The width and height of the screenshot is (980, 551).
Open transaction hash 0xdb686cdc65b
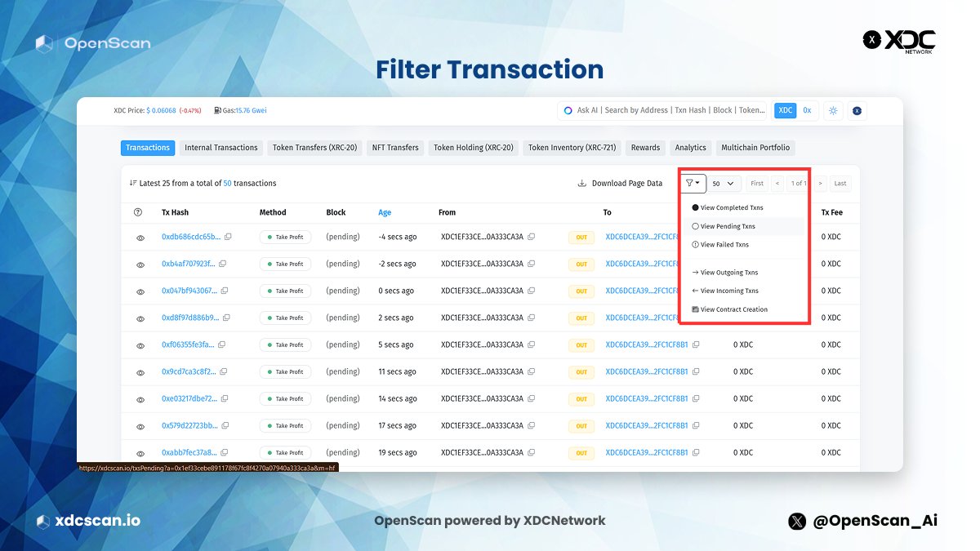191,237
